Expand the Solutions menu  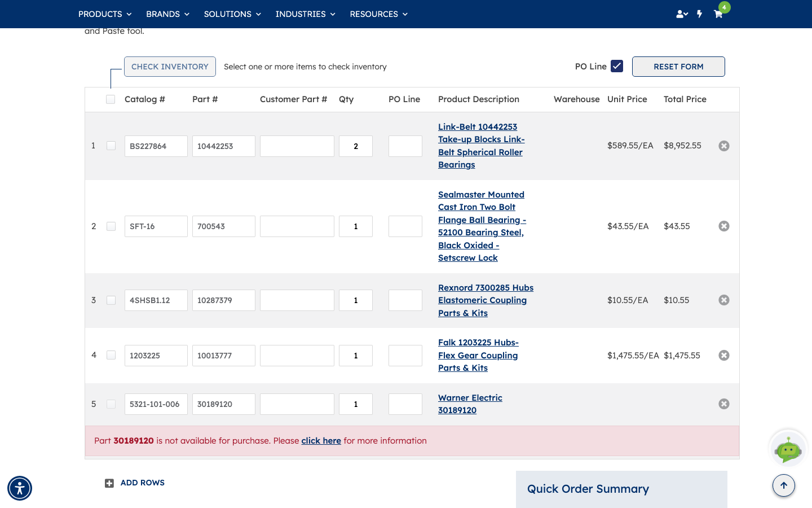click(x=232, y=14)
